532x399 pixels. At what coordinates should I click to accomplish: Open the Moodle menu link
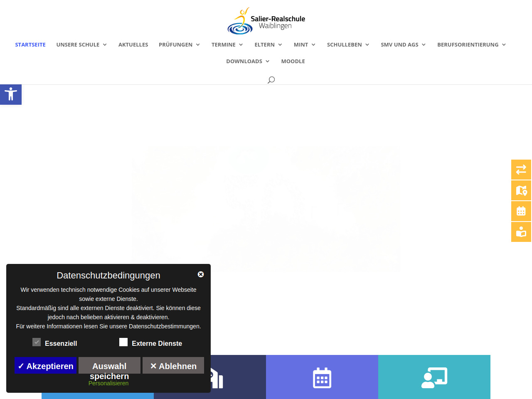point(293,61)
